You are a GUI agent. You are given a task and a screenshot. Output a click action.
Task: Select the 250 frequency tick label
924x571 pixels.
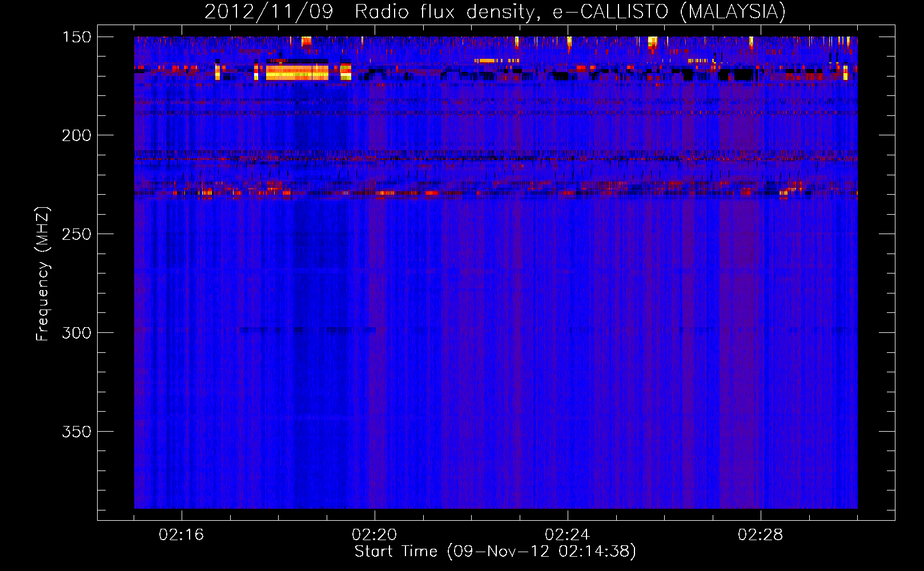[77, 234]
